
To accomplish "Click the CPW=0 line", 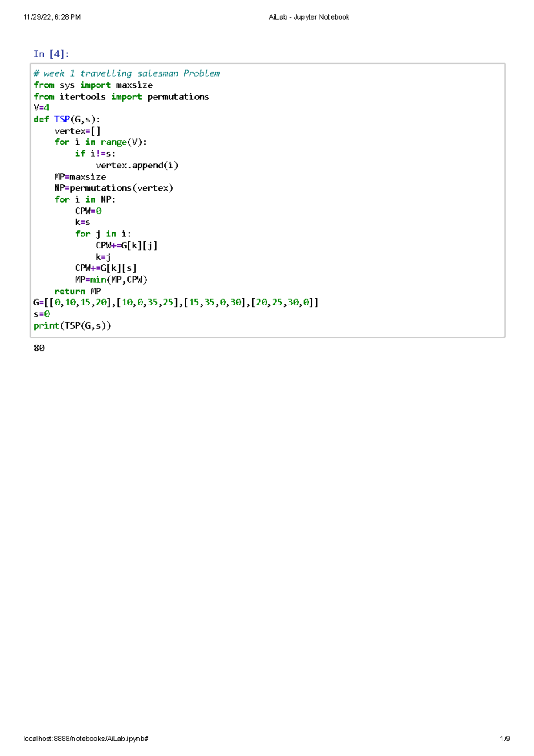I will [88, 211].
